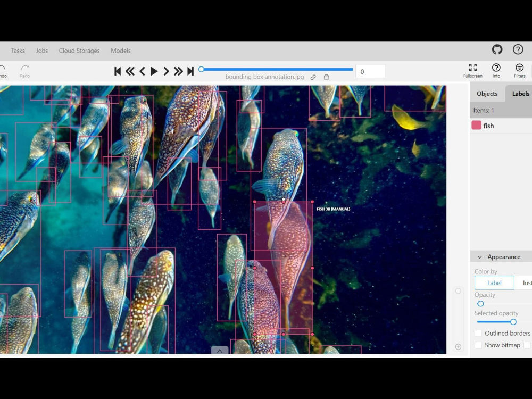This screenshot has height=399, width=532.
Task: Click the Redo icon
Action: click(x=24, y=70)
